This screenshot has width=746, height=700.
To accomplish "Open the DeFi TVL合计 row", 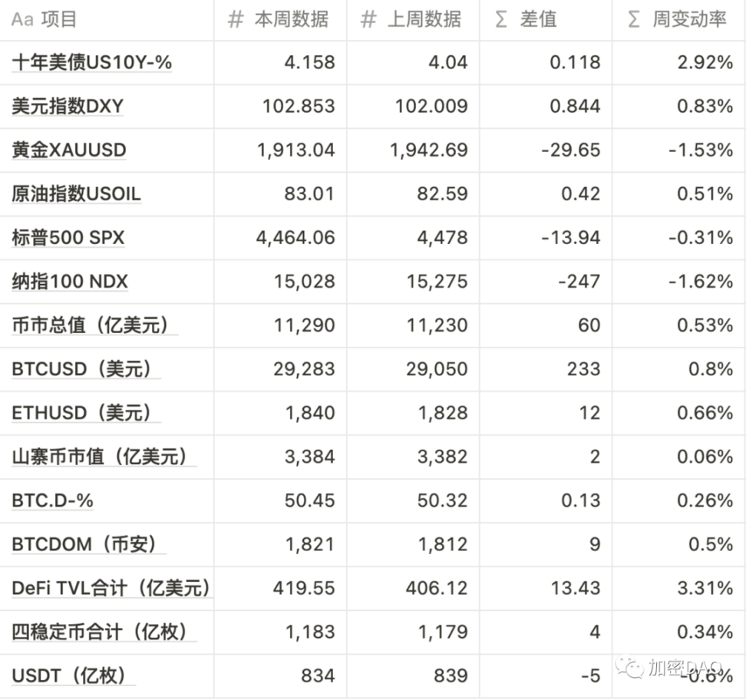I will [x=111, y=589].
